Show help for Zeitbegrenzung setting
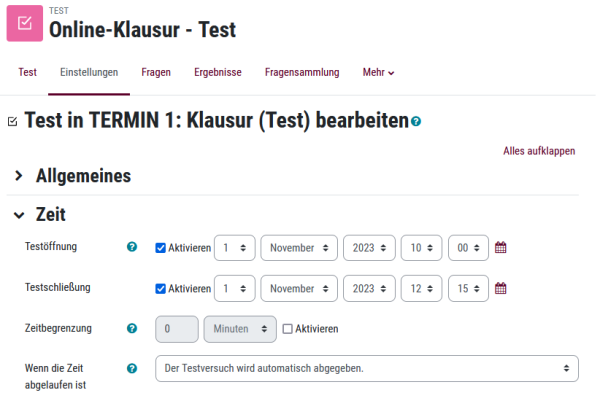600x409 pixels. [132, 328]
